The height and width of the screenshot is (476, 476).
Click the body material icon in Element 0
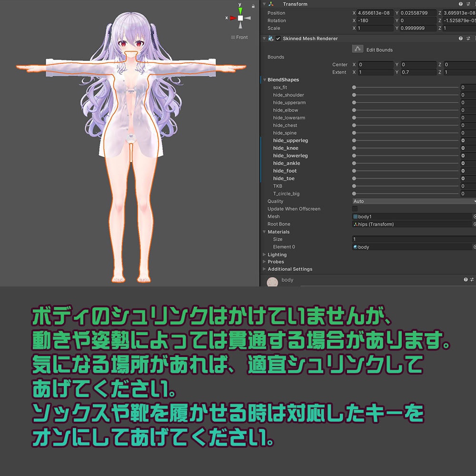coord(355,247)
